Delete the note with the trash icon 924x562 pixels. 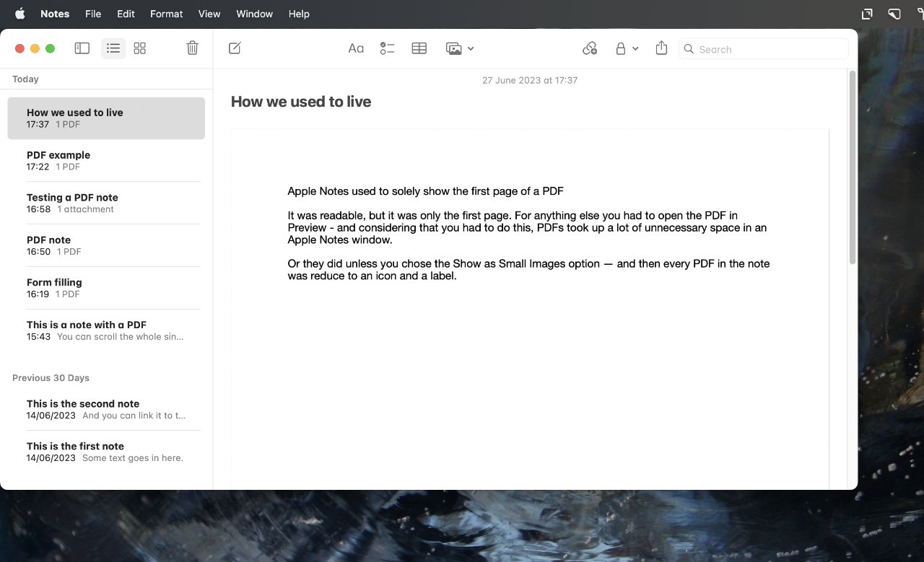pos(191,48)
